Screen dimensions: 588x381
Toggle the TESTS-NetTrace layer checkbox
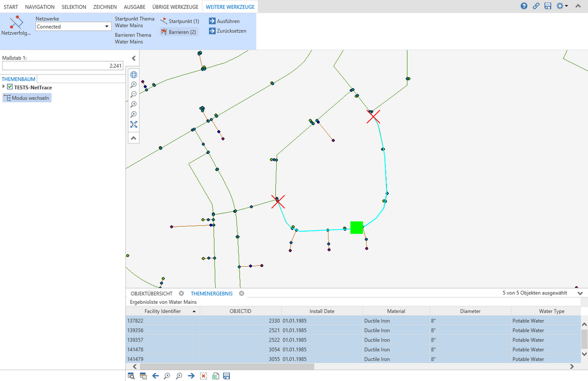(10, 87)
